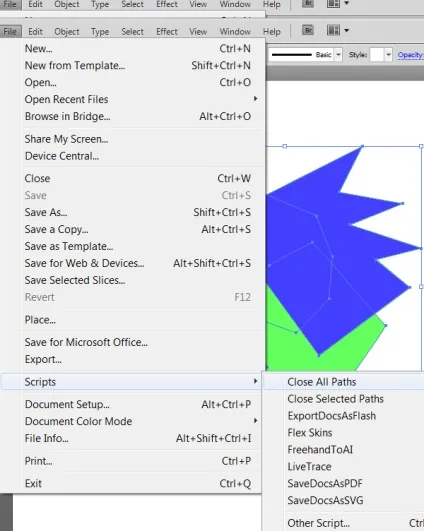
Task: Open the Type menu
Action: click(100, 31)
